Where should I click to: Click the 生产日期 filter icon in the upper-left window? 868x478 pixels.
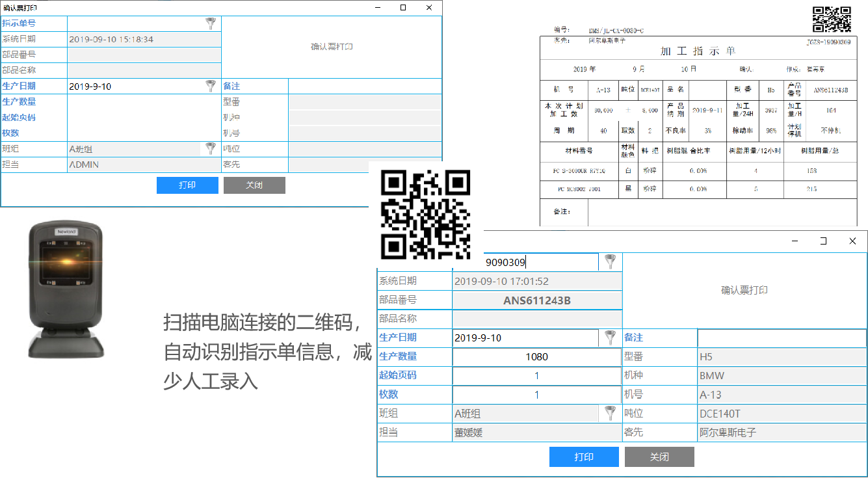(211, 86)
